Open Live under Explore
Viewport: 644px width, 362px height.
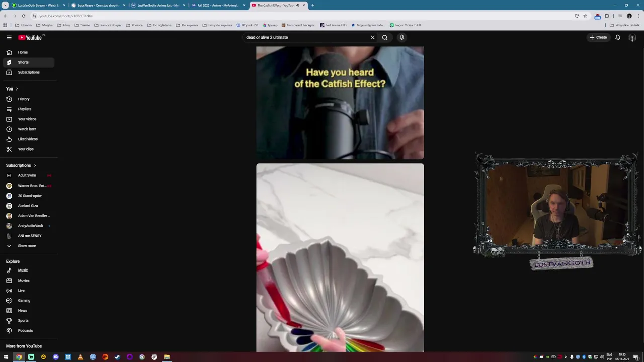point(29,291)
